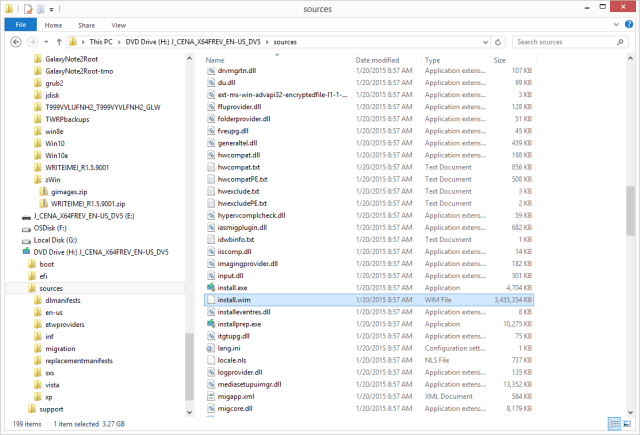Open Quick Access Toolbar customize dropdown
The height and width of the screenshot is (435, 640).
click(x=51, y=9)
